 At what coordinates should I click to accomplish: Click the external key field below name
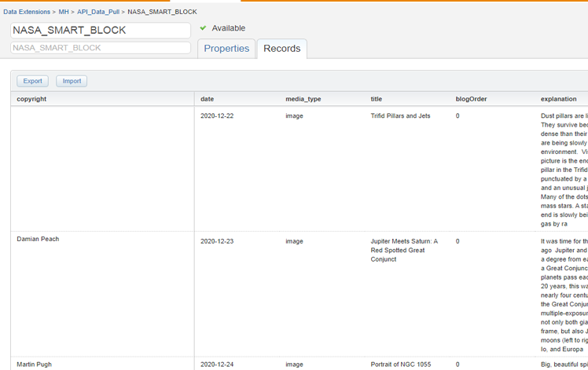[101, 48]
